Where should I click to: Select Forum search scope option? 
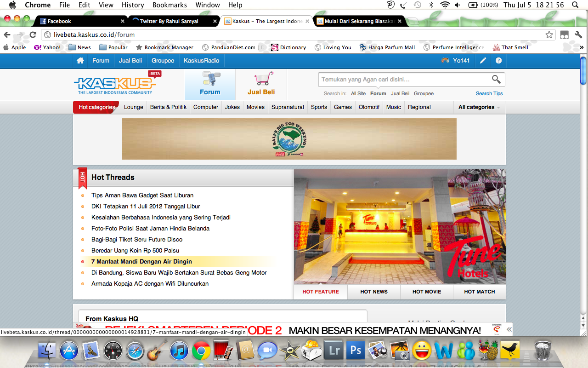point(378,93)
